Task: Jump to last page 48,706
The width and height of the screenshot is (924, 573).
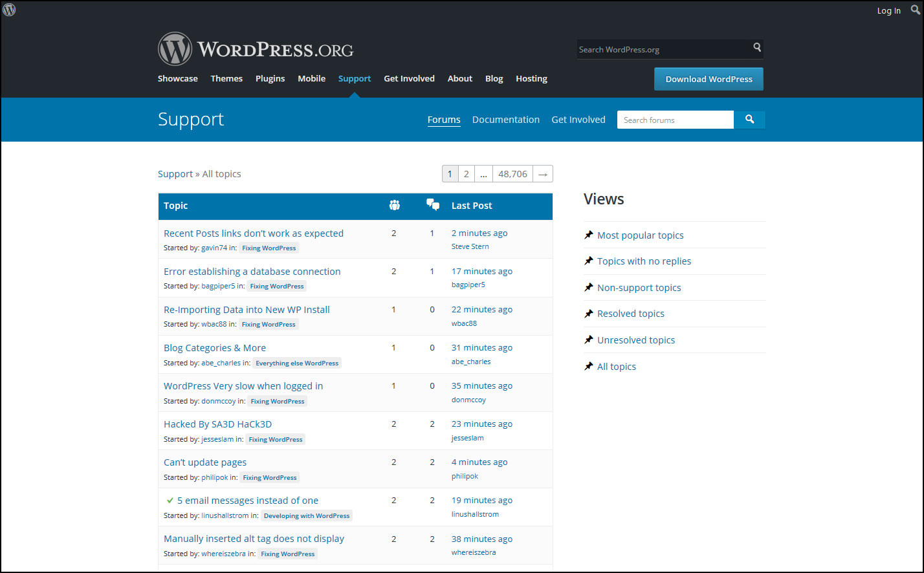Action: click(513, 174)
